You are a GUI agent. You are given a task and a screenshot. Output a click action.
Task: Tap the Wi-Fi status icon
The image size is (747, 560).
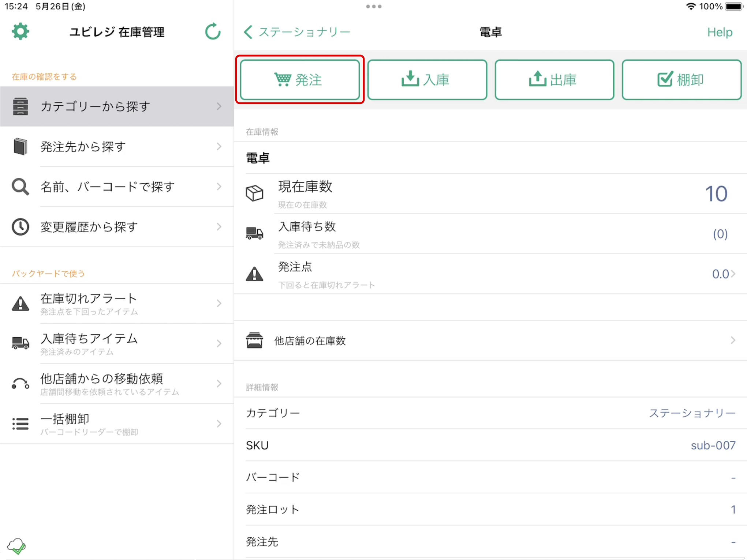(690, 7)
